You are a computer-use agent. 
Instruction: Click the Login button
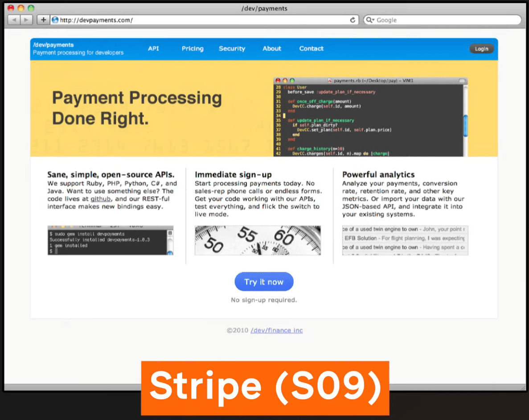pos(481,49)
